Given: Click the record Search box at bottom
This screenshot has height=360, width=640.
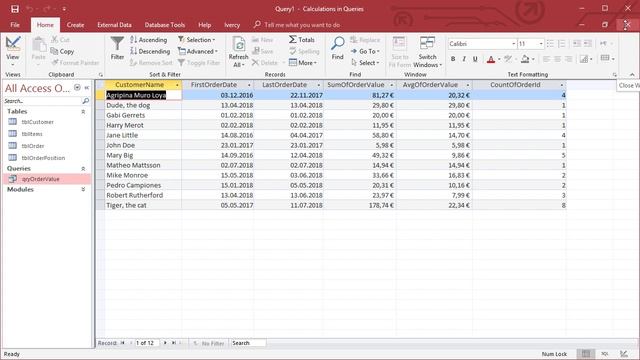Looking at the screenshot, I should click(x=248, y=343).
